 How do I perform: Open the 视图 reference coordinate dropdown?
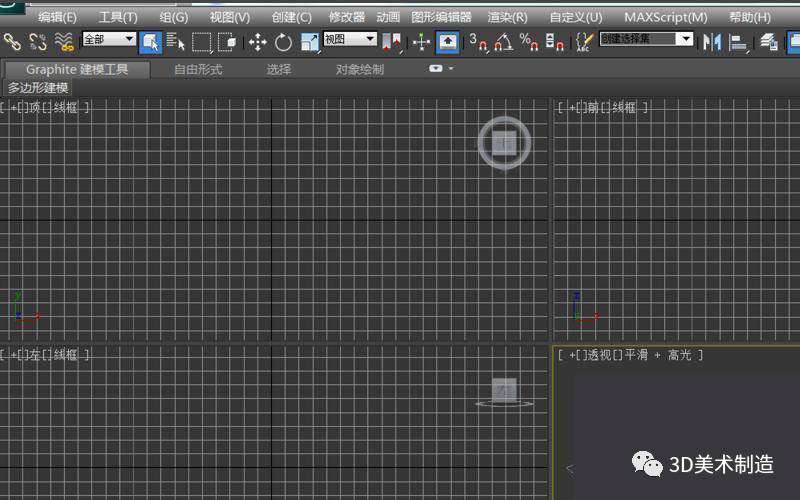tap(350, 39)
